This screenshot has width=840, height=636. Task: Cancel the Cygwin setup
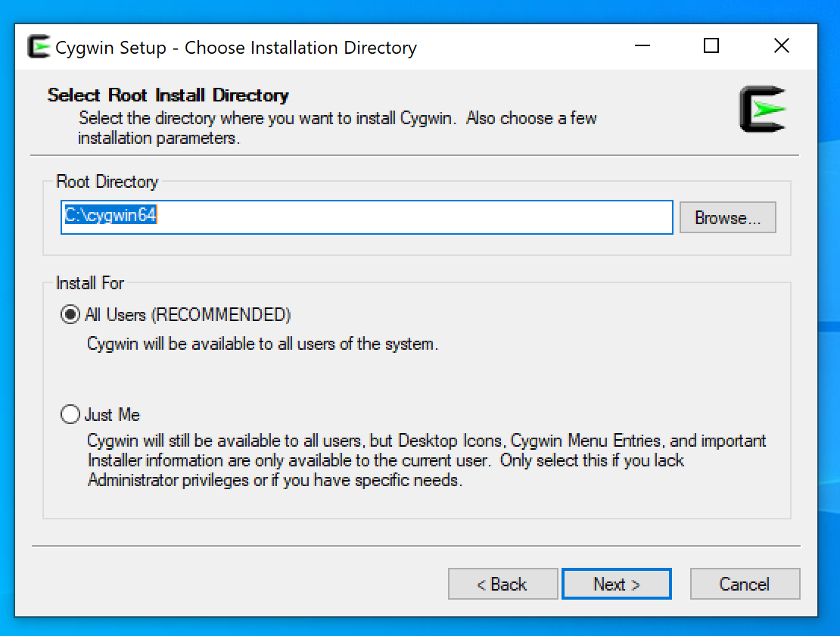pos(745,584)
